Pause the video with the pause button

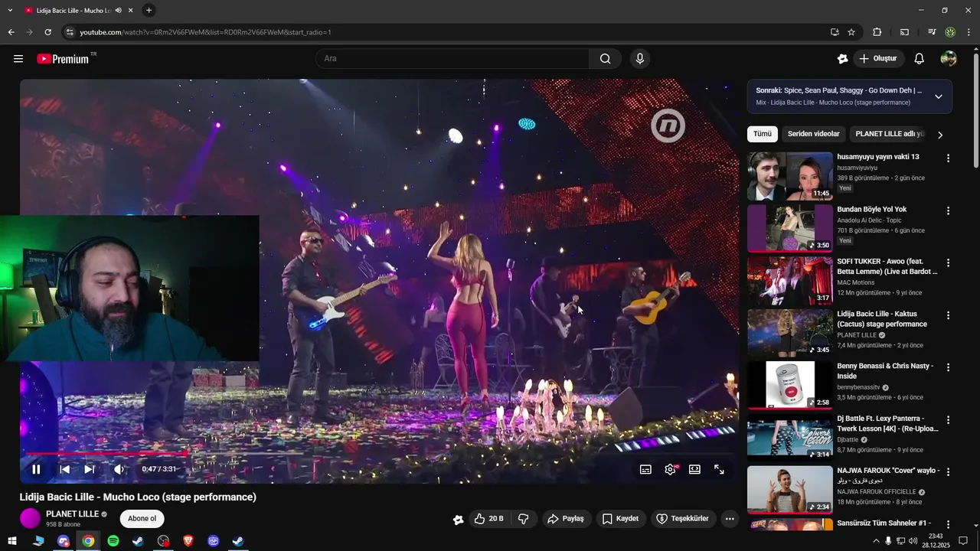[x=36, y=469]
